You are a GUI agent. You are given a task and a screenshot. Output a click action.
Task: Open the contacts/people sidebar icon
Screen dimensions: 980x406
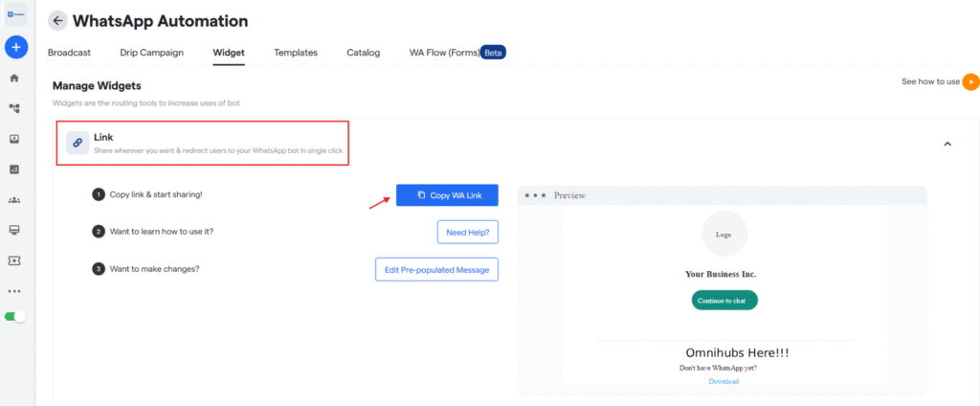(14, 200)
